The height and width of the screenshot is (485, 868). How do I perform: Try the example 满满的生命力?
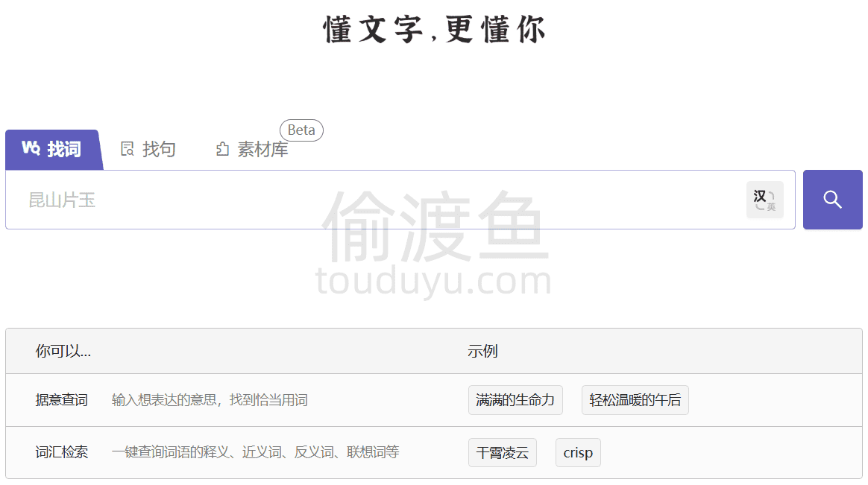pyautogui.click(x=515, y=400)
